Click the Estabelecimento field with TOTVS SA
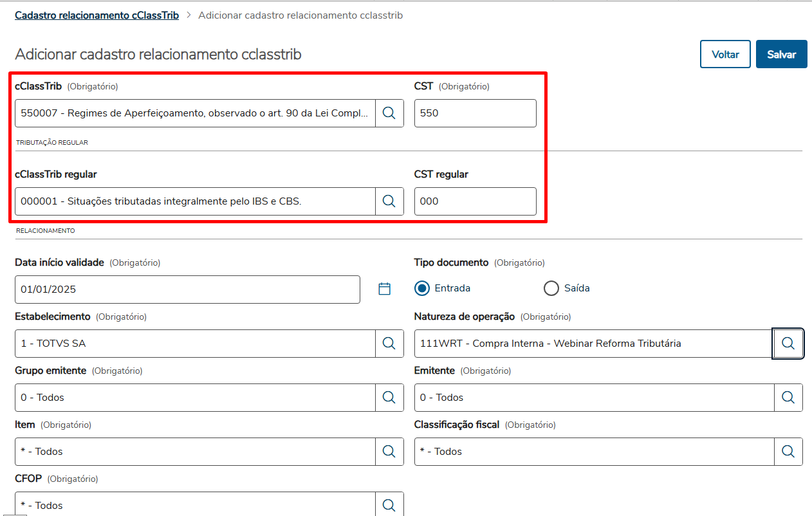 194,344
